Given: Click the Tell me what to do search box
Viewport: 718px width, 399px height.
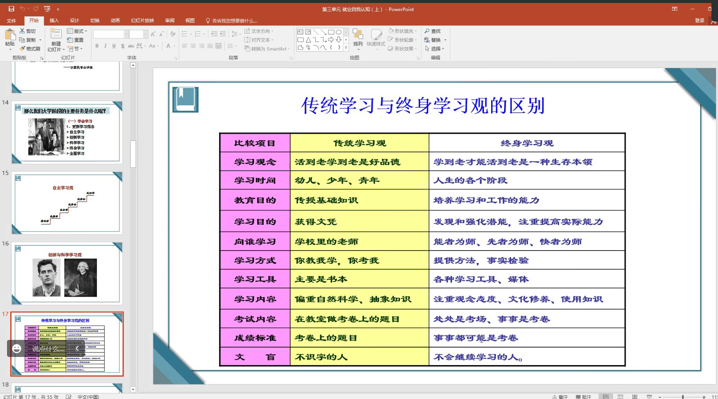Looking at the screenshot, I should click(x=231, y=21).
